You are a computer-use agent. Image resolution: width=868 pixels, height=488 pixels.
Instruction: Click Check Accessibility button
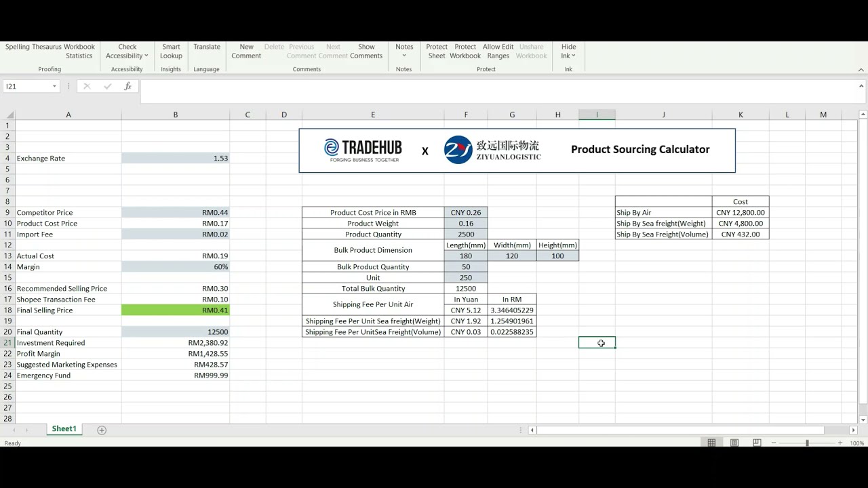tap(127, 52)
